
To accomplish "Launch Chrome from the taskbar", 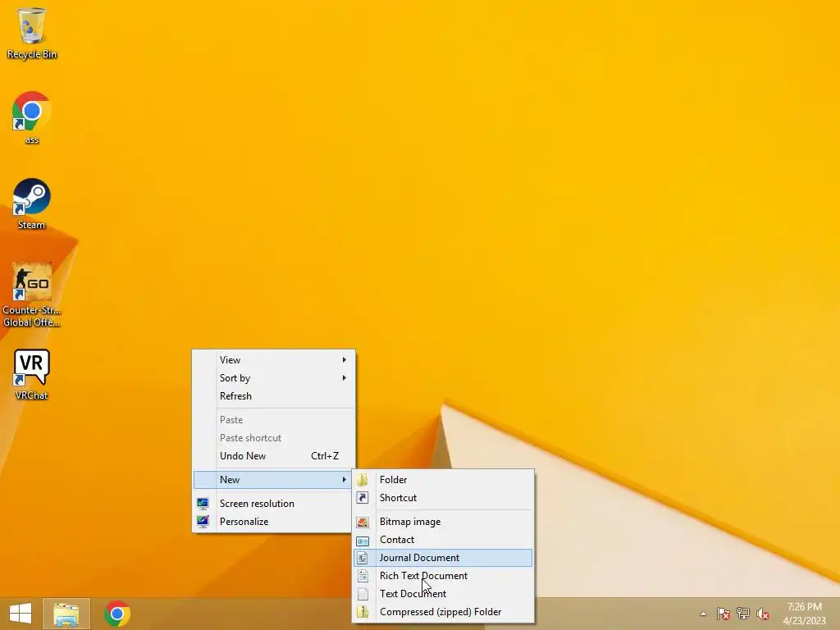I will click(x=117, y=614).
